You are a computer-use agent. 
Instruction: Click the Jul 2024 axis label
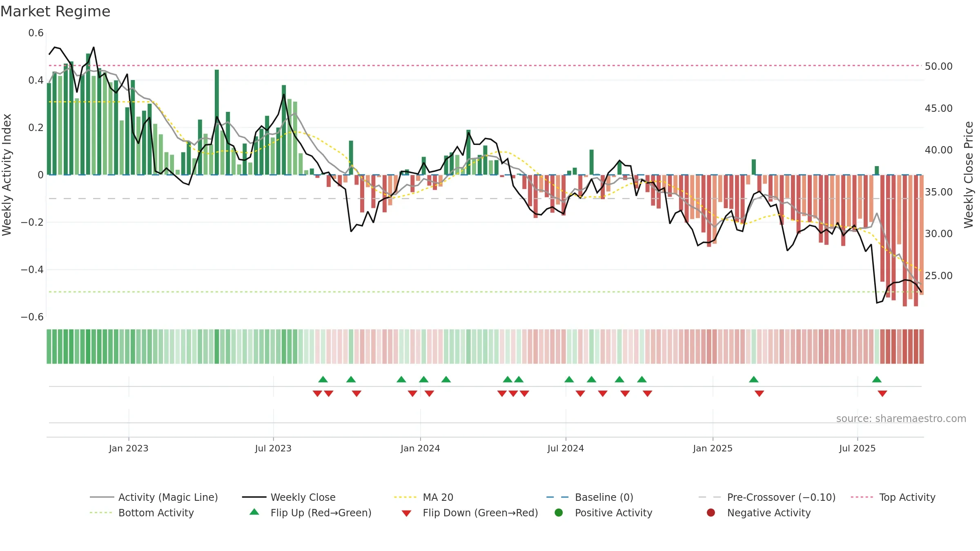click(x=566, y=448)
